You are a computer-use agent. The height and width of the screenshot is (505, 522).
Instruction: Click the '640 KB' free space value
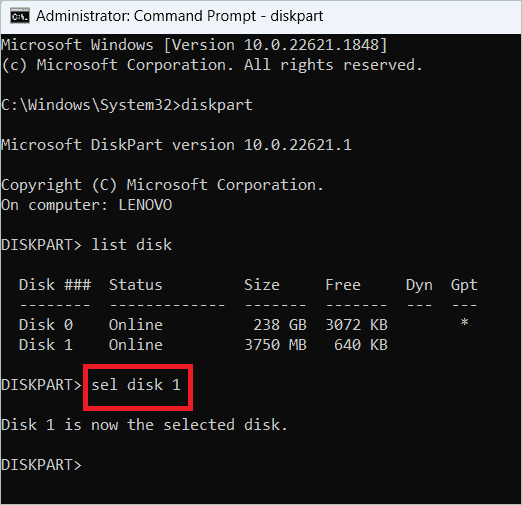coord(361,345)
